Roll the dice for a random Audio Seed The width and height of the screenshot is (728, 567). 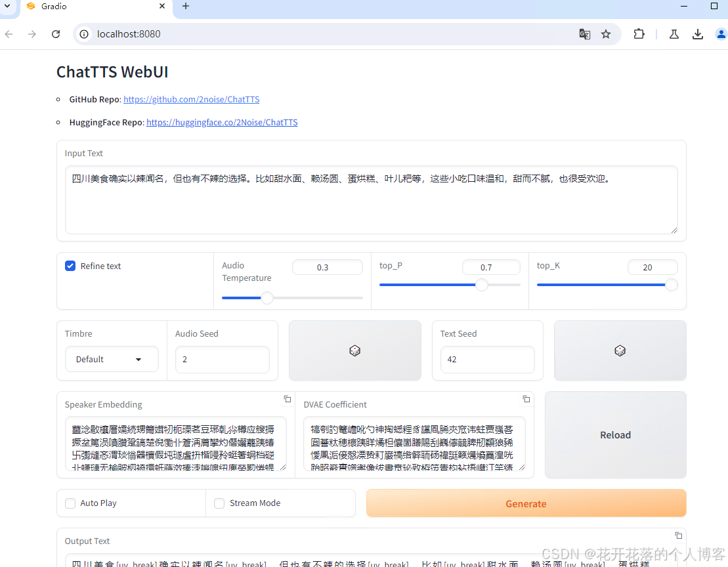(x=354, y=350)
